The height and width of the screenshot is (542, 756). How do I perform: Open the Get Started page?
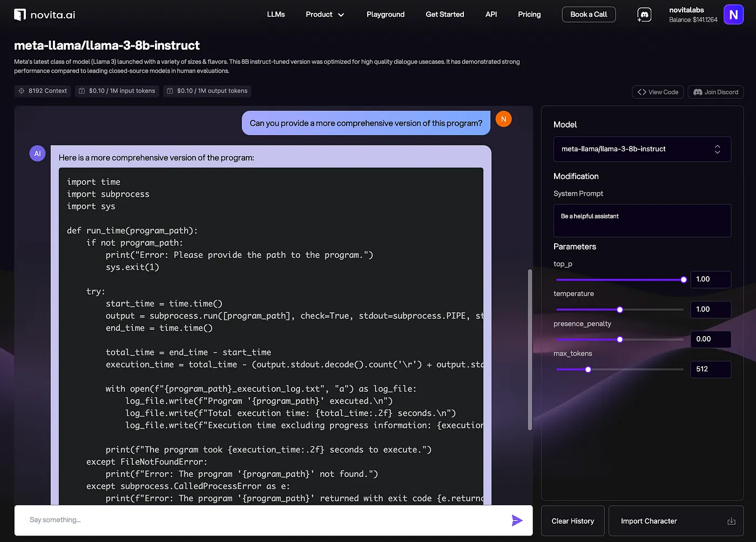tap(445, 15)
